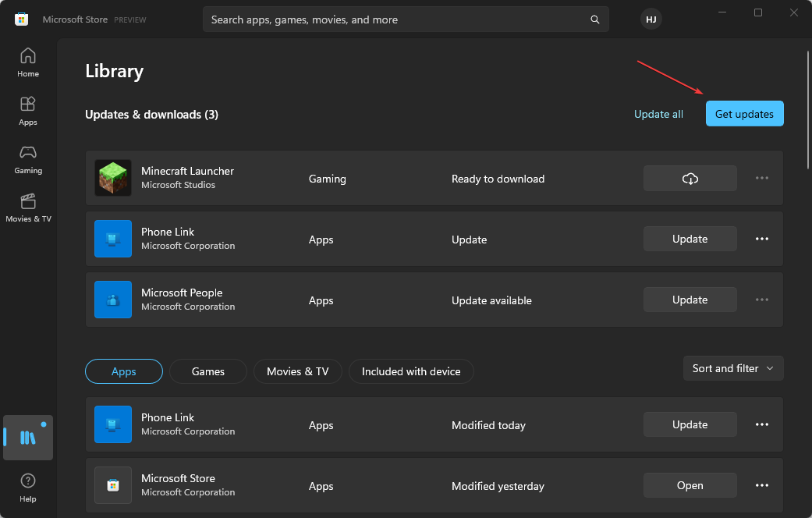
Task: Click the Gaming category text for Minecraft
Action: (x=328, y=179)
